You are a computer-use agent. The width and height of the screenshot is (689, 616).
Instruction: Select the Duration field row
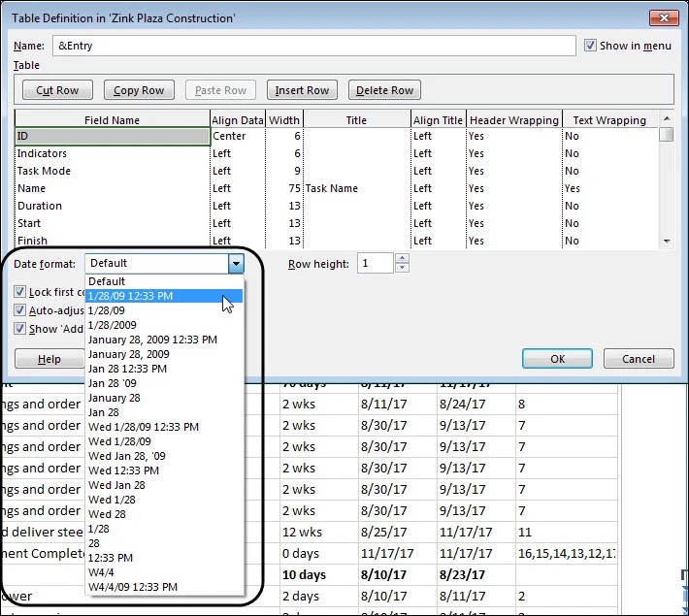(x=112, y=206)
